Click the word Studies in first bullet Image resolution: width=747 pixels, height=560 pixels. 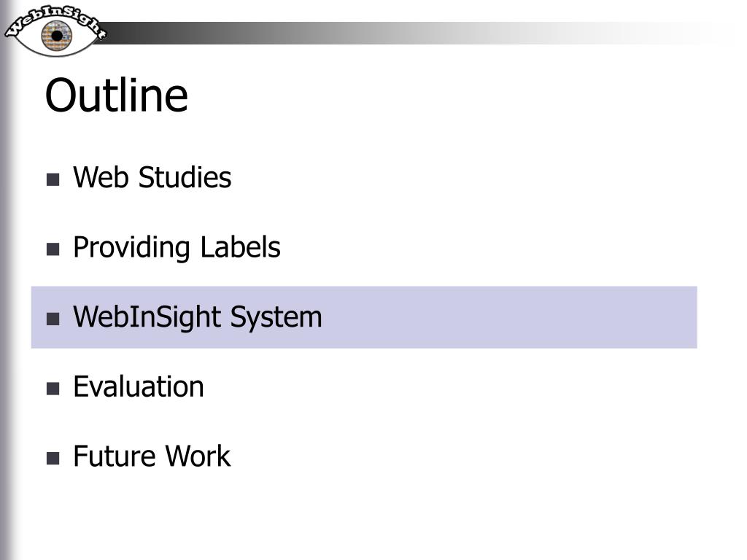pos(185,177)
